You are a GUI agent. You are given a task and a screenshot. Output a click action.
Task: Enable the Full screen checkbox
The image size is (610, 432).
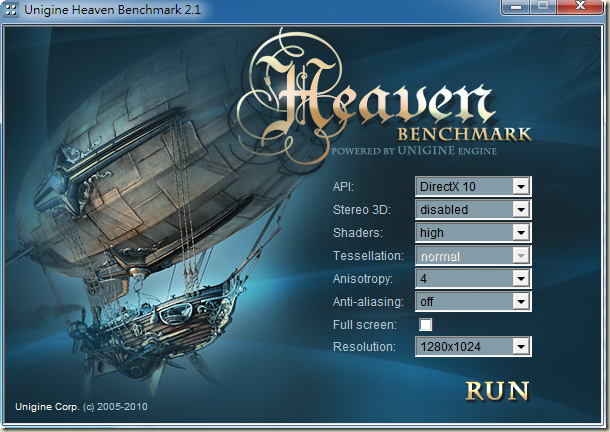click(425, 324)
